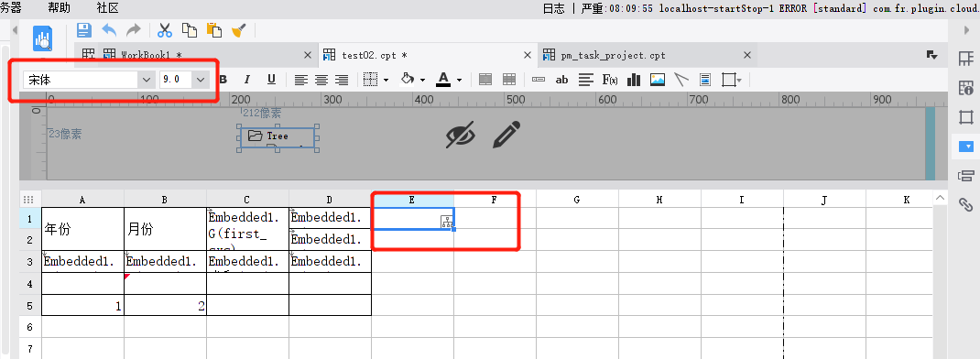This screenshot has height=359, width=980.
Task: Expand the background fill color arrow
Action: tap(423, 80)
